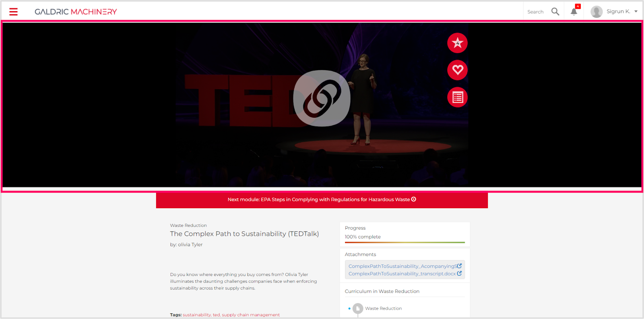Click the user avatar picture

tap(597, 12)
